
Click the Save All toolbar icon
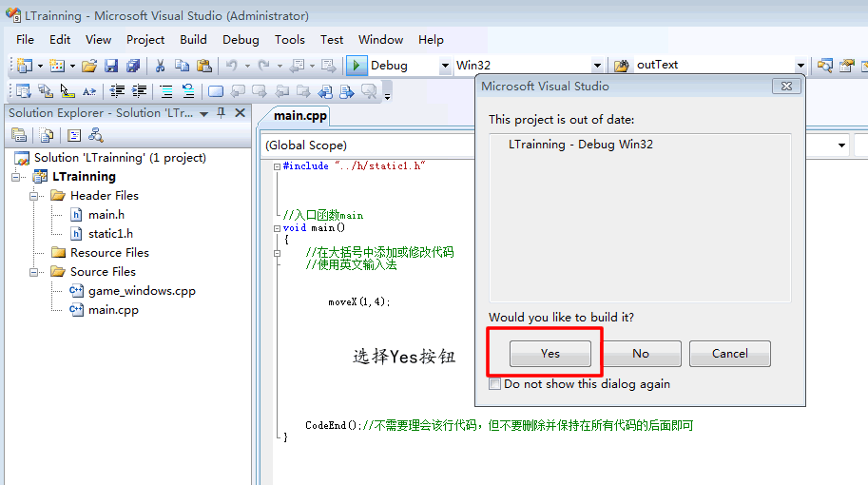[x=133, y=66]
